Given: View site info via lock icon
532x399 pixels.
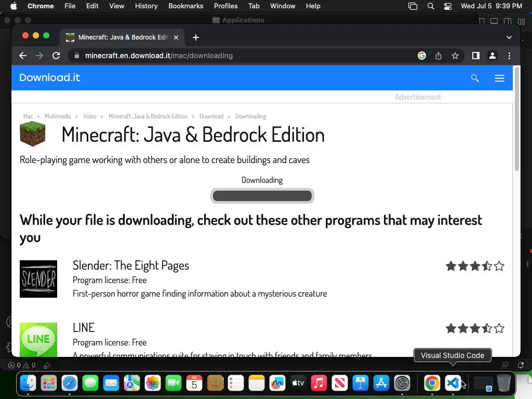Looking at the screenshot, I should (77, 56).
